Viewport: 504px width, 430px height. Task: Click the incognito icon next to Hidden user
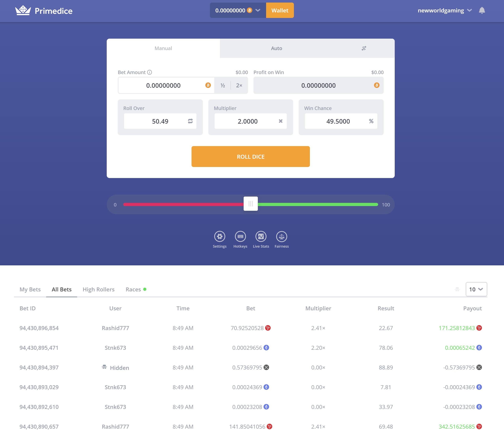pos(104,367)
